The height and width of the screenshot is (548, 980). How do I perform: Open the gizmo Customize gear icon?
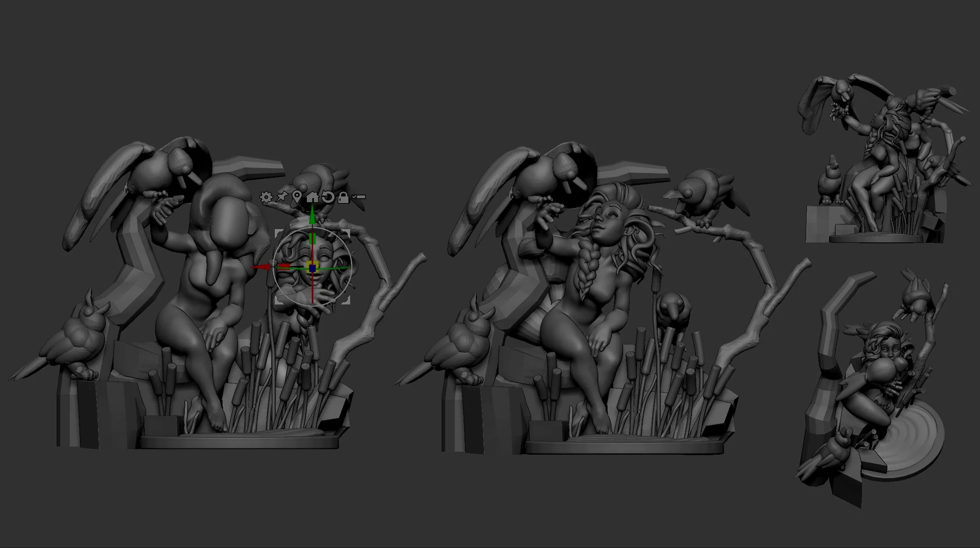click(266, 197)
